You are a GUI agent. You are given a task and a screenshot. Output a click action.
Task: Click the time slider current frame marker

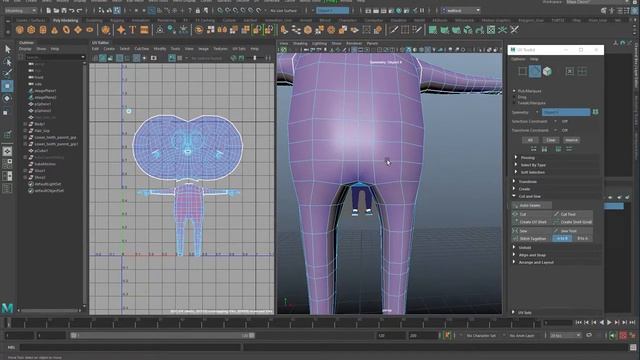(x=8, y=322)
